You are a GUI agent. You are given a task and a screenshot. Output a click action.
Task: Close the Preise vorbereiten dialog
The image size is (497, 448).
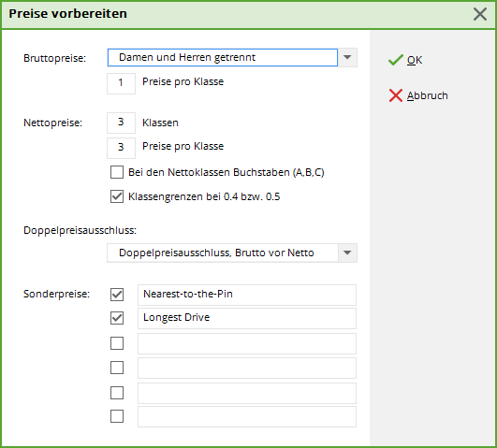click(480, 14)
